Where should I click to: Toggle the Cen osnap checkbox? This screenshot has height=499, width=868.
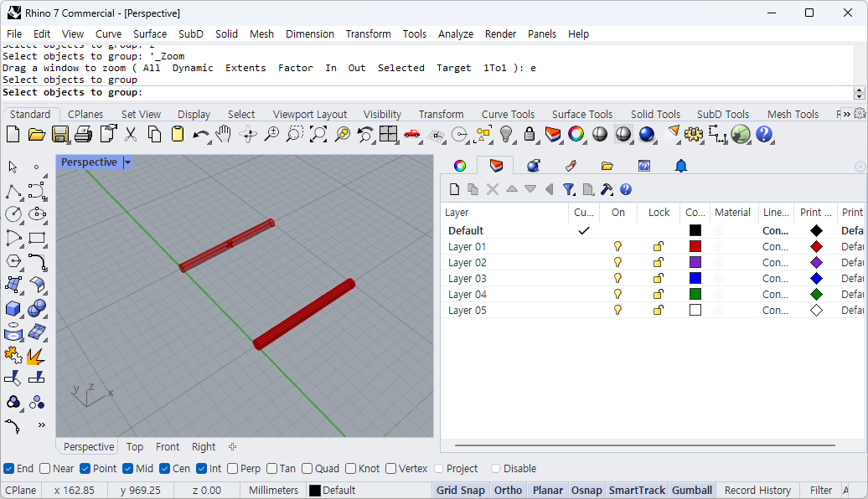coord(164,469)
